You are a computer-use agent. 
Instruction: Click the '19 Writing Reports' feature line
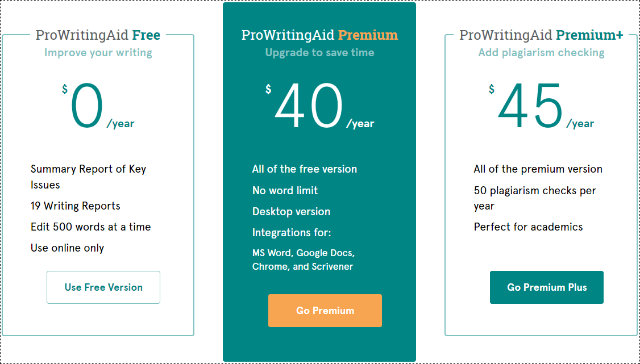[76, 206]
